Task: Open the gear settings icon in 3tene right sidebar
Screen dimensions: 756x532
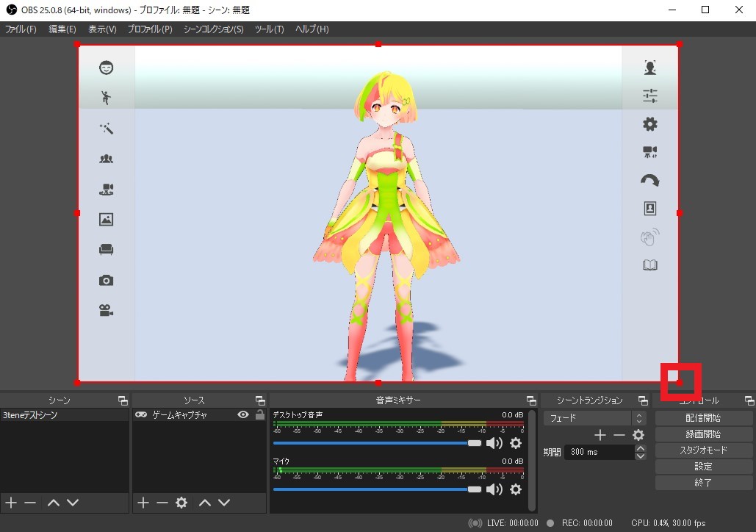Action: coord(650,124)
